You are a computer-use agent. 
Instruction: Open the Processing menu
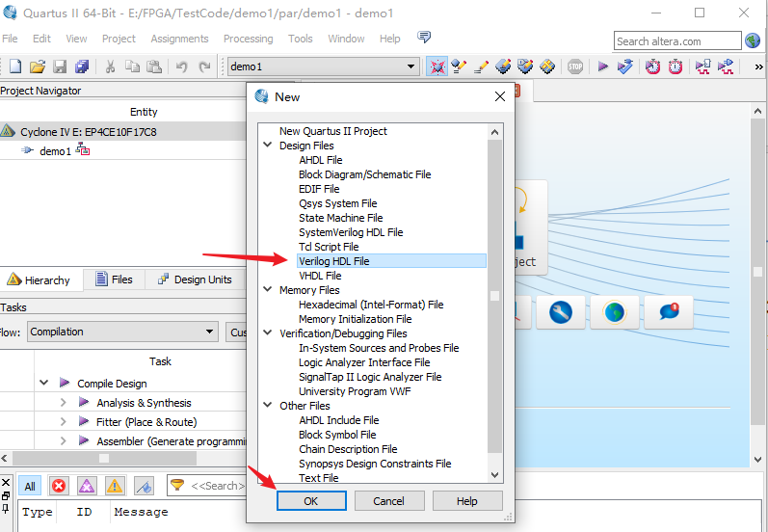tap(249, 39)
